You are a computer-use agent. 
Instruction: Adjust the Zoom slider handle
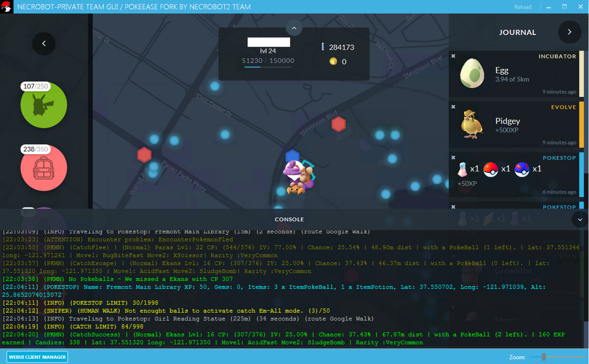click(x=544, y=357)
